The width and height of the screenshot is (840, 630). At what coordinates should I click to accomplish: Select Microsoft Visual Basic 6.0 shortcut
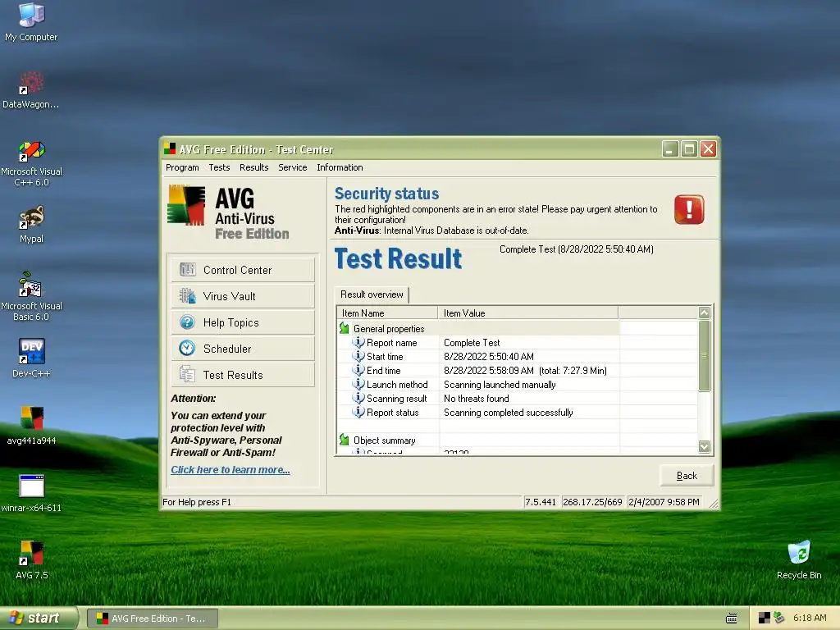pyautogui.click(x=31, y=296)
